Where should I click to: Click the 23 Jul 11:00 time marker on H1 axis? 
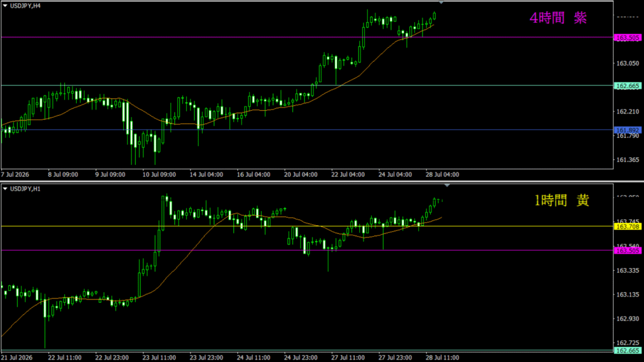159,358
